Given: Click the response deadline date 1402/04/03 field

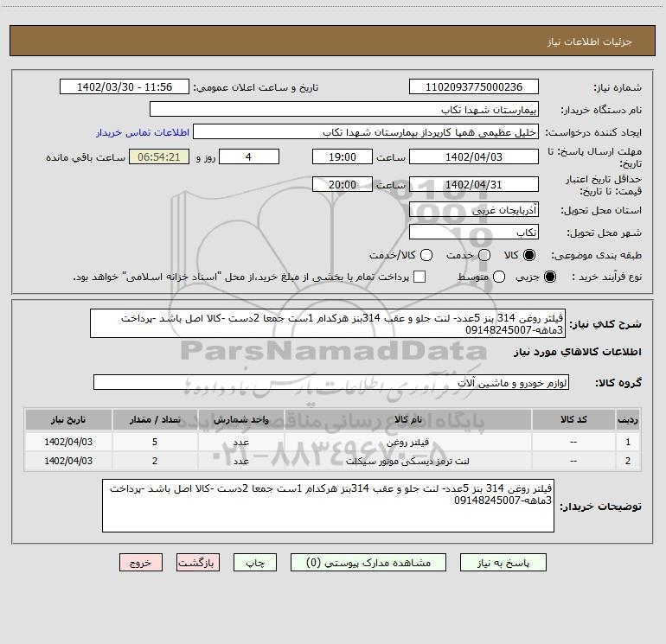Looking at the screenshot, I should [x=474, y=156].
